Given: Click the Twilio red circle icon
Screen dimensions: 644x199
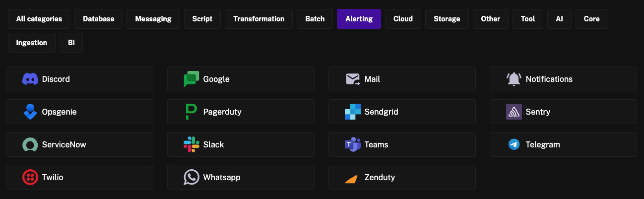Looking at the screenshot, I should 30,177.
